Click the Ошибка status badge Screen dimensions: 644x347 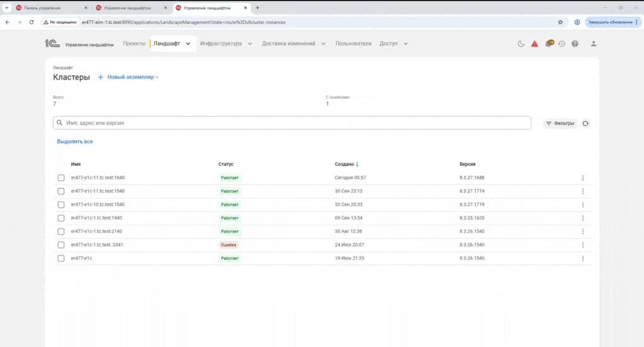(228, 245)
